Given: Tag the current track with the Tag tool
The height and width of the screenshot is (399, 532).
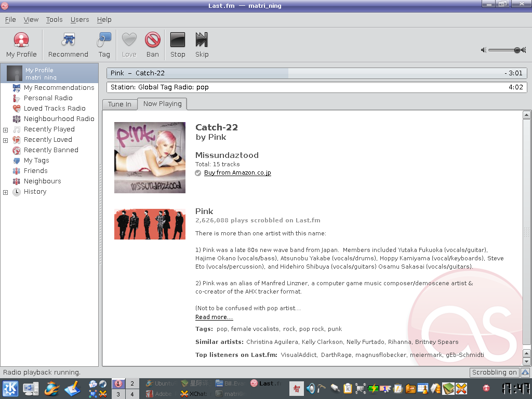Looking at the screenshot, I should pyautogui.click(x=104, y=45).
